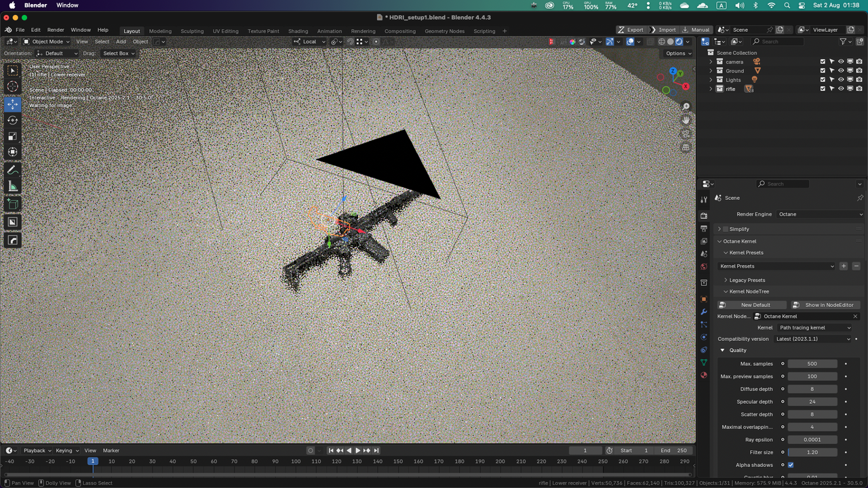Open the Render menu
Viewport: 868px width, 488px height.
click(56, 30)
